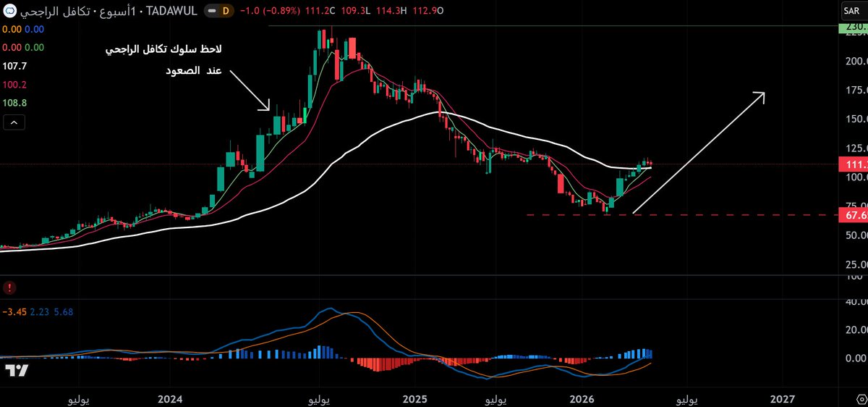Click the 2027 label on the time axis
868x407 pixels.
[782, 399]
